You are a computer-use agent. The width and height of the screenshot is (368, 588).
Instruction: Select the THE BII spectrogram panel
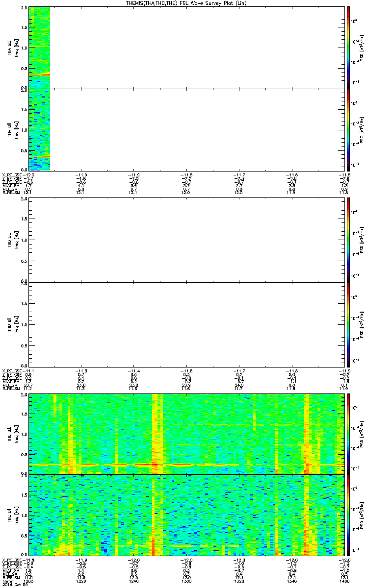[186, 515]
